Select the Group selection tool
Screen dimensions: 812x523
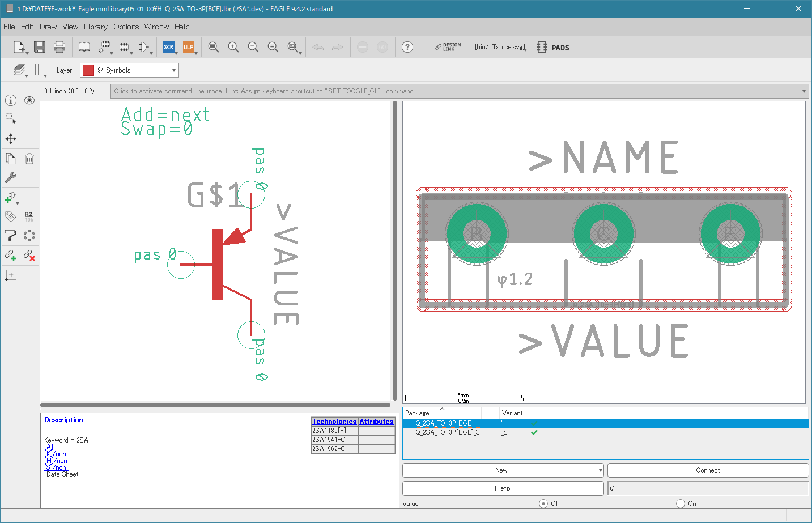(x=11, y=119)
